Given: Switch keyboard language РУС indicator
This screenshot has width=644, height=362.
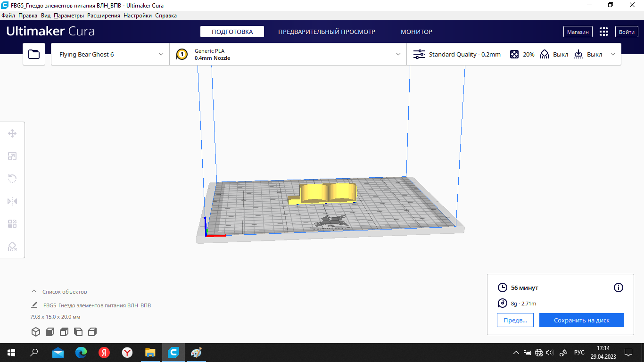Looking at the screenshot, I should [x=579, y=353].
